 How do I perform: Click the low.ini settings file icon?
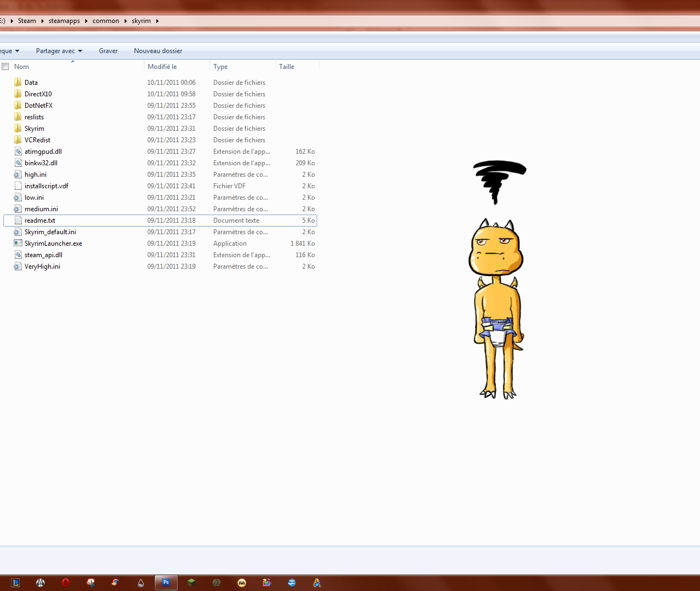(18, 198)
